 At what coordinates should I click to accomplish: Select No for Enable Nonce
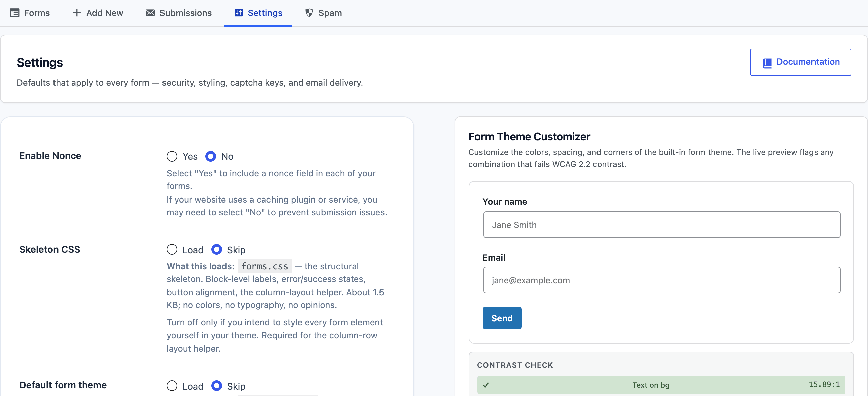[211, 156]
